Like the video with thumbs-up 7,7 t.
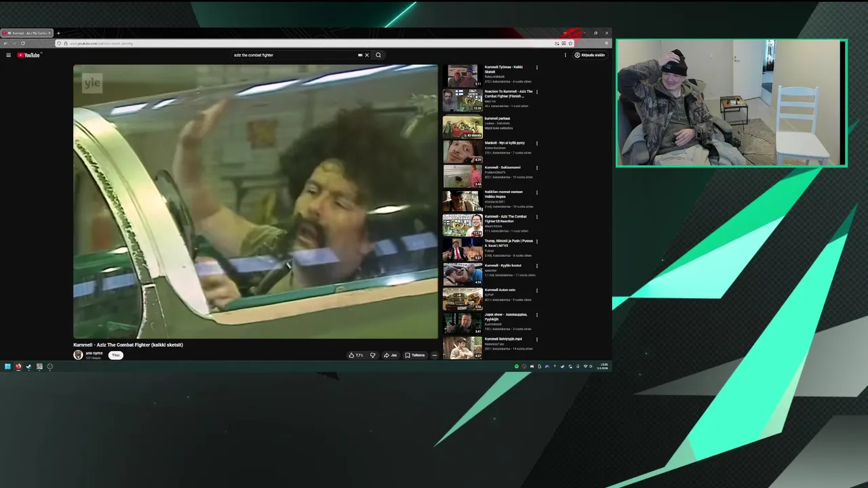This screenshot has width=868, height=488. [356, 355]
